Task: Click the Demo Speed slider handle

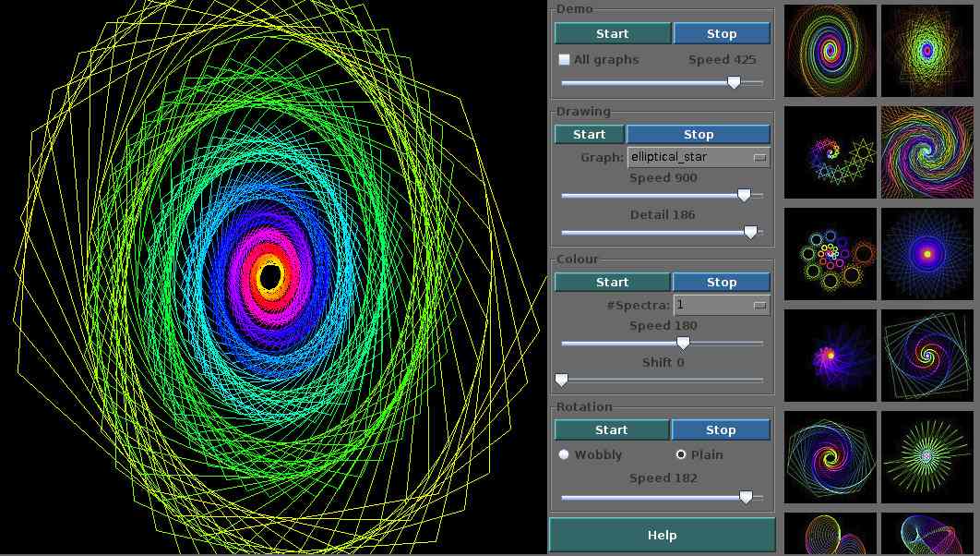Action: tap(735, 82)
